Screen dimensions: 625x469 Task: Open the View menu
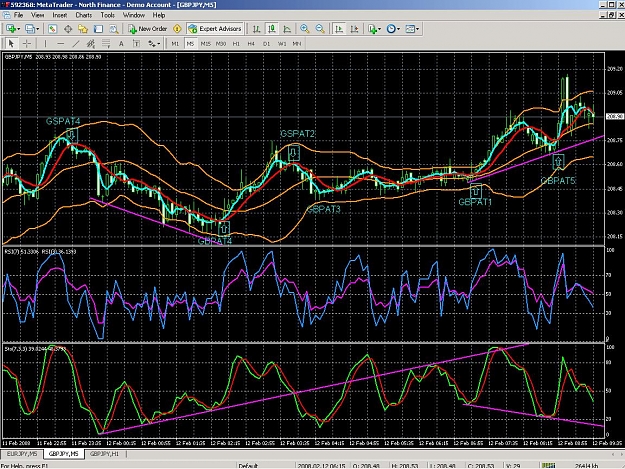tap(37, 15)
